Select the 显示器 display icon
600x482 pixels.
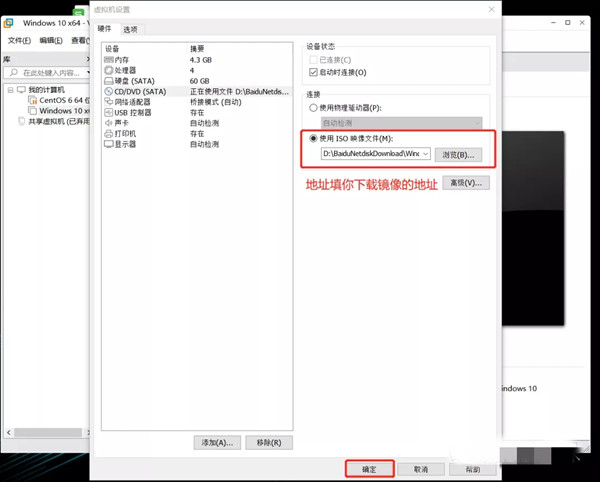click(x=109, y=144)
